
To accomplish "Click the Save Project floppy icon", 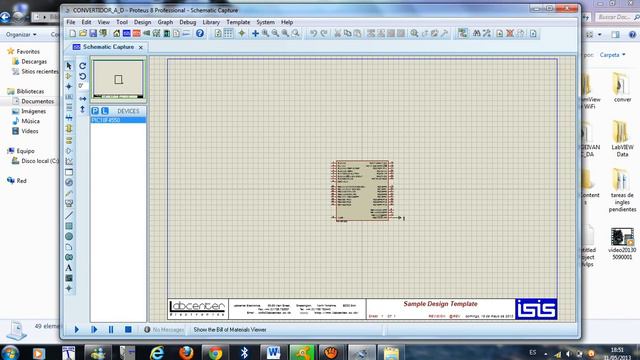I will pyautogui.click(x=93, y=33).
